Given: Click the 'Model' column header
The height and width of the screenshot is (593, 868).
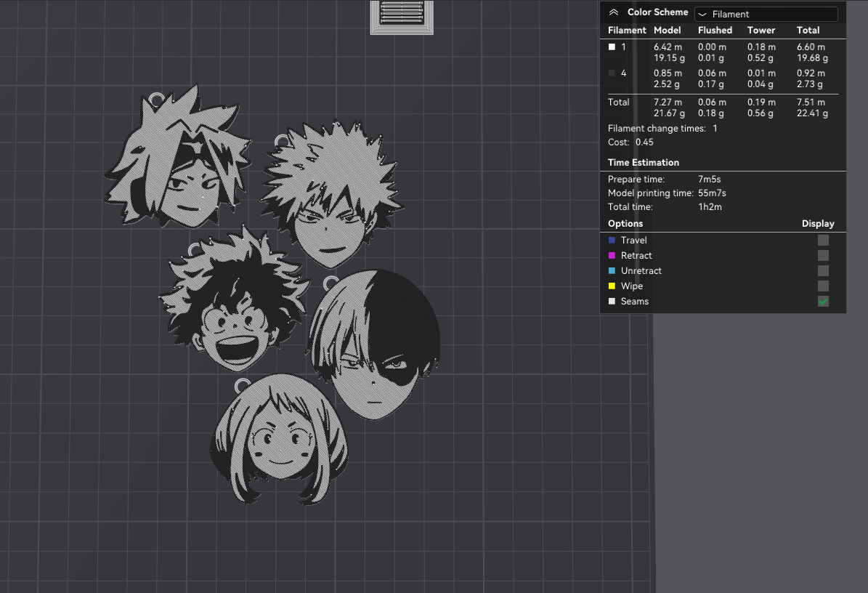Looking at the screenshot, I should point(667,31).
